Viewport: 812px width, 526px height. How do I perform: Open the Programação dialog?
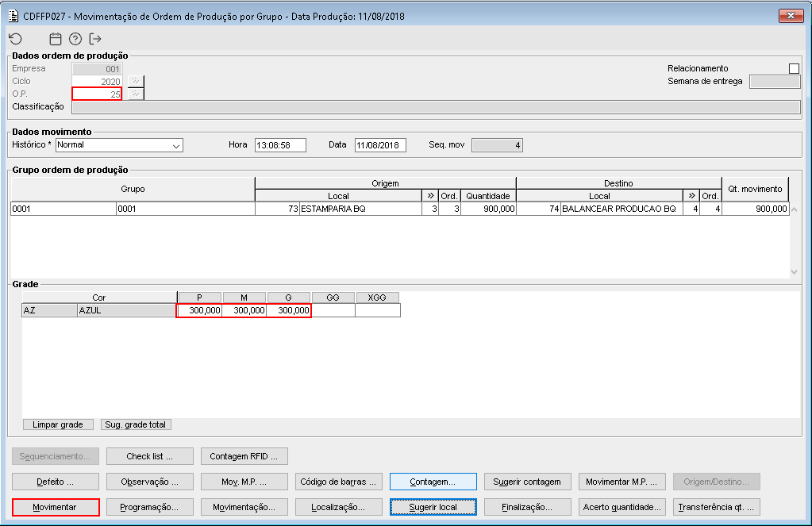coord(150,507)
